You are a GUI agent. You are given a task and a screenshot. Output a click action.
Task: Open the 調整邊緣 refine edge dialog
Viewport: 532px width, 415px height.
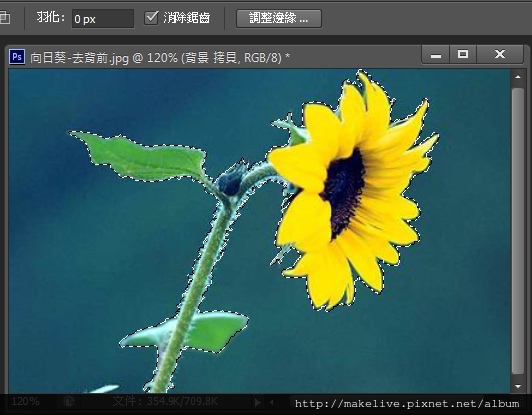(x=279, y=18)
